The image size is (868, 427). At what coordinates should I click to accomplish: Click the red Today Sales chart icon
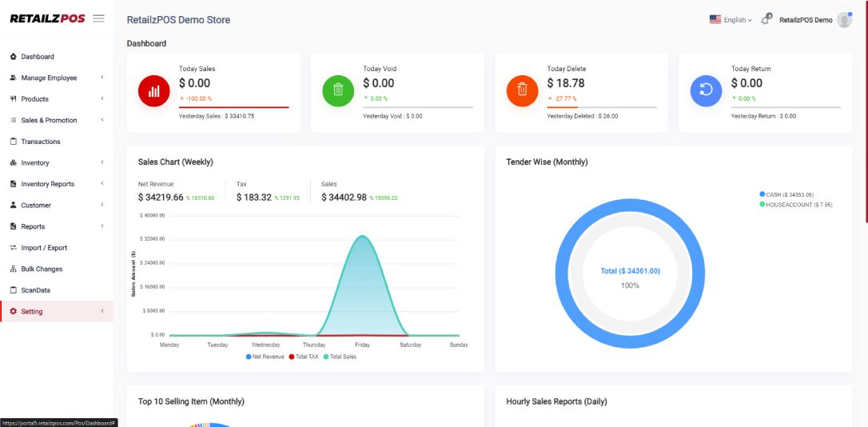click(x=153, y=91)
